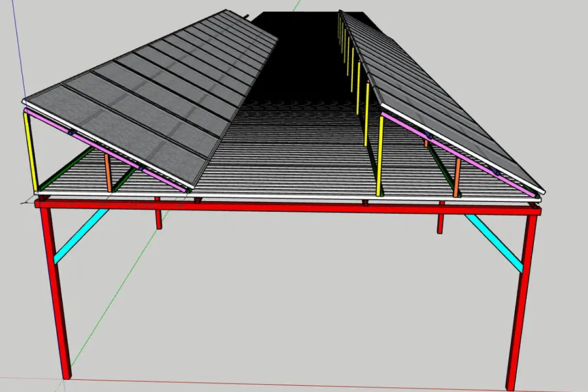The width and height of the screenshot is (588, 392).
Task: Select the right pink sloped rafter
Action: point(457,154)
